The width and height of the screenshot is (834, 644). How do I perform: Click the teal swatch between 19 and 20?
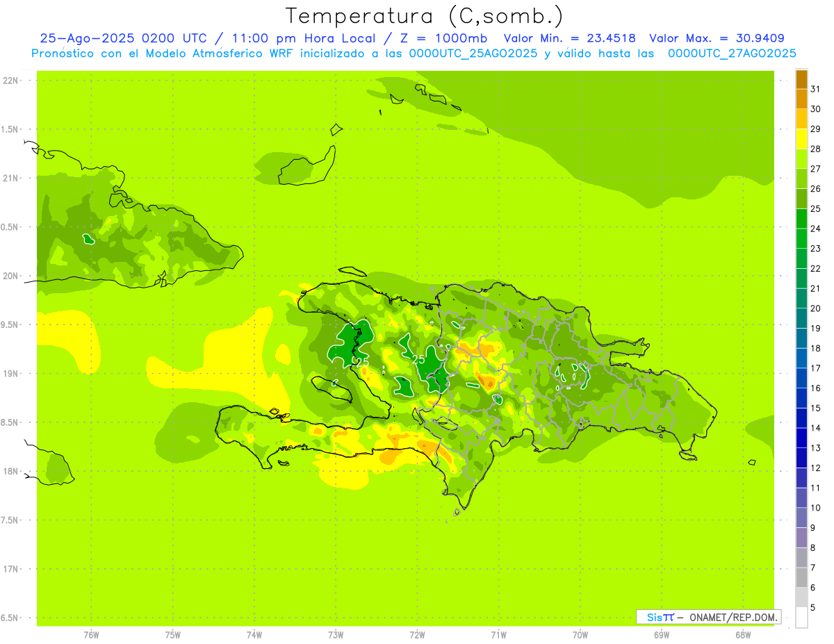click(801, 318)
